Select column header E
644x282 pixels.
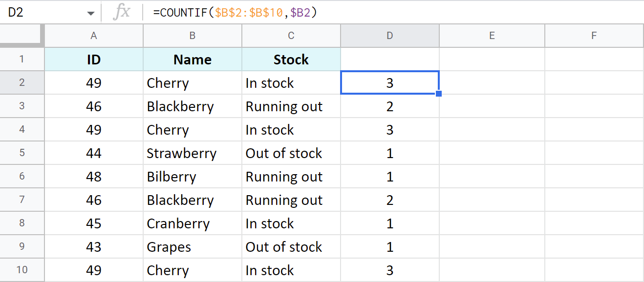(492, 35)
